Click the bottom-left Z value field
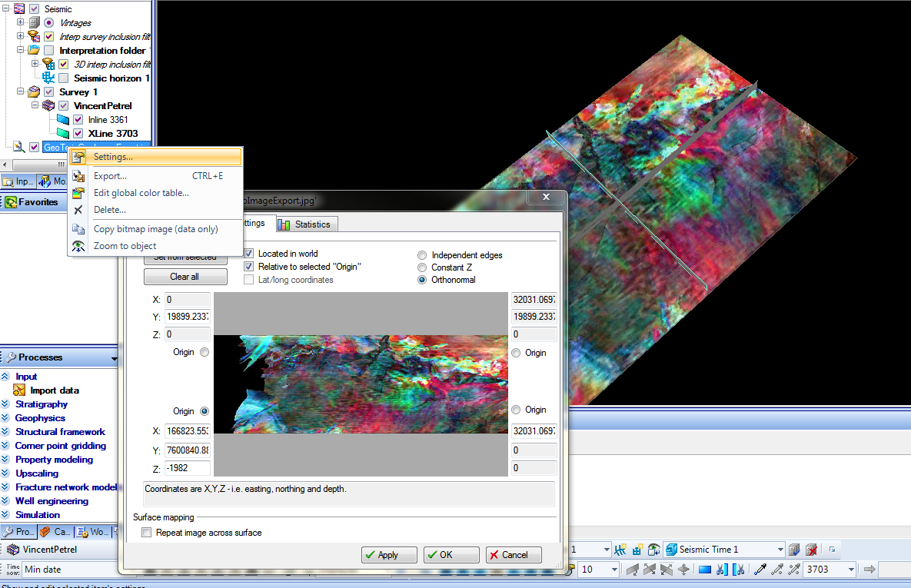The image size is (911, 588). point(186,468)
